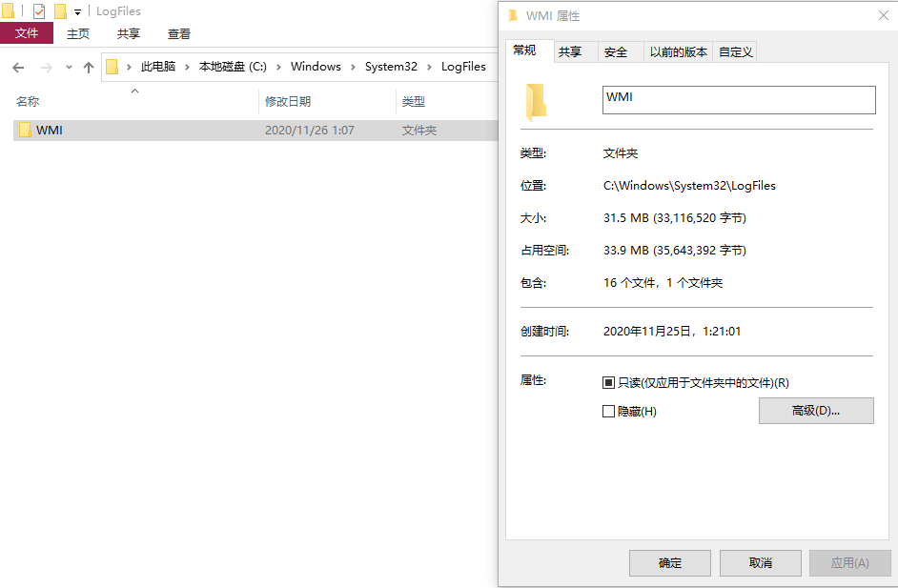Confirm with the 确定 button
This screenshot has width=898, height=588.
click(670, 563)
